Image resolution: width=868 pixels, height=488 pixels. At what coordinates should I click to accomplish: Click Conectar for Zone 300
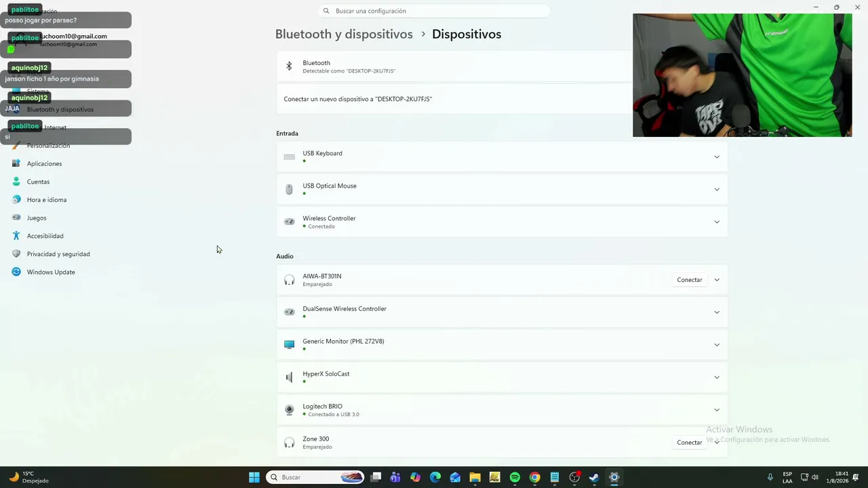point(690,443)
